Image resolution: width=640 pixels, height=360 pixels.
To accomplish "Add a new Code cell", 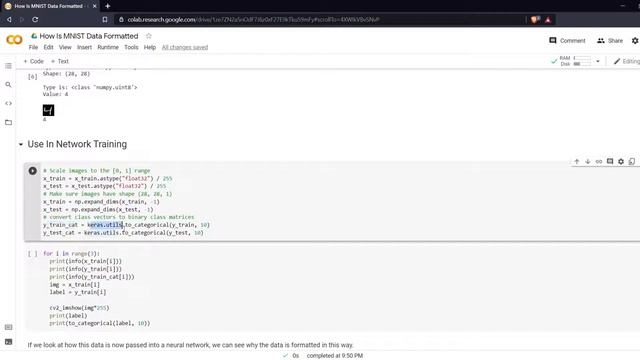I will point(33,61).
